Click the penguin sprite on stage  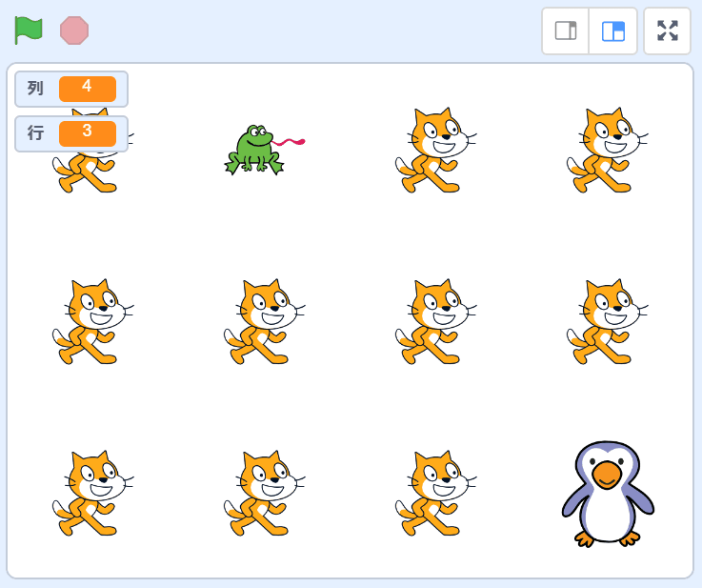608,494
